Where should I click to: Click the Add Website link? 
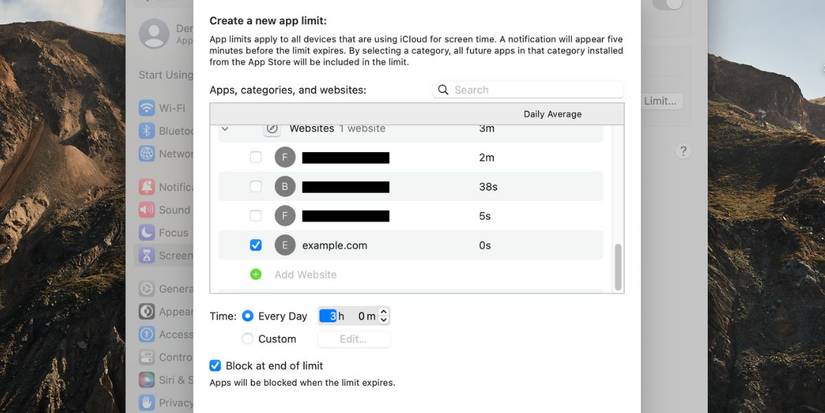click(x=305, y=274)
